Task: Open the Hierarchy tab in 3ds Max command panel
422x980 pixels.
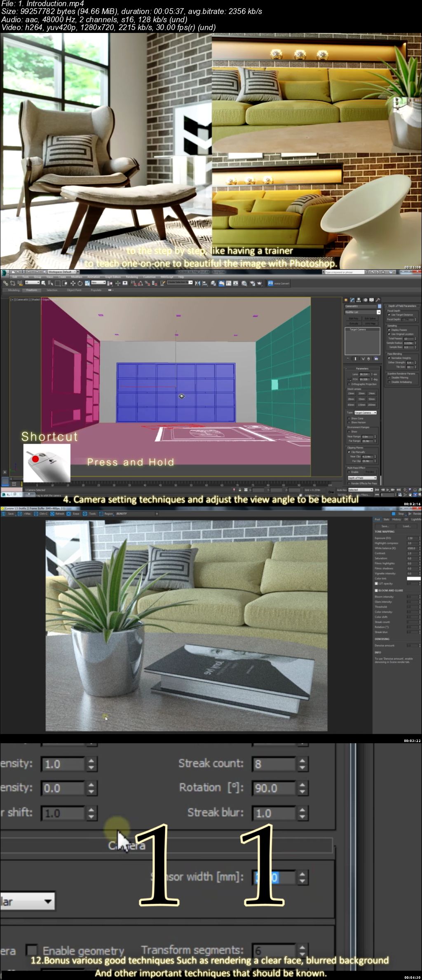Action: coord(359,300)
